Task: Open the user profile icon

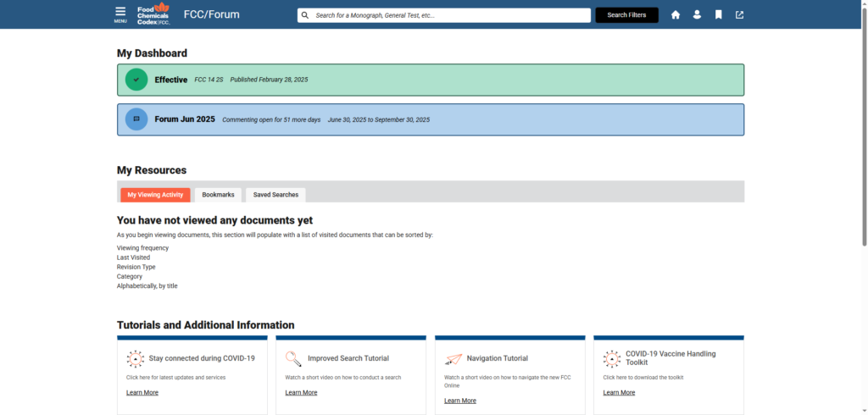Action: pyautogui.click(x=697, y=15)
